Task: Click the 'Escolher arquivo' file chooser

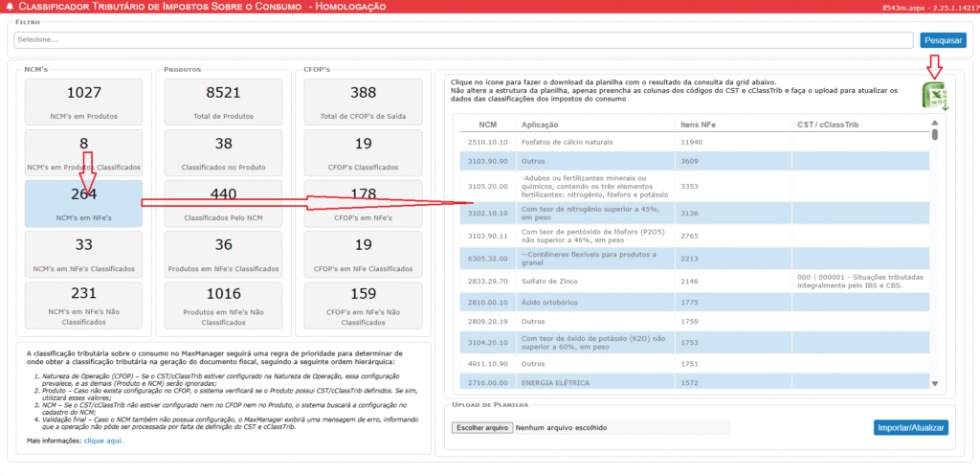Action: 481,427
